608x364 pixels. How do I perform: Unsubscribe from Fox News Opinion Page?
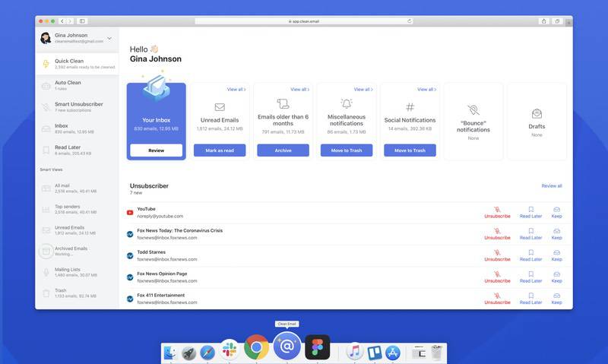pyautogui.click(x=497, y=277)
